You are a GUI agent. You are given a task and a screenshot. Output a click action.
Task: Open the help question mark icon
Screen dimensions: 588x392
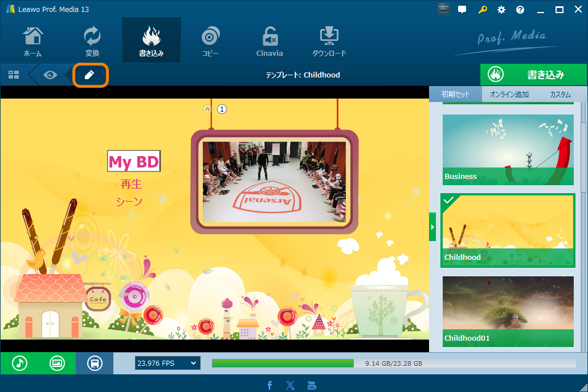tap(520, 10)
